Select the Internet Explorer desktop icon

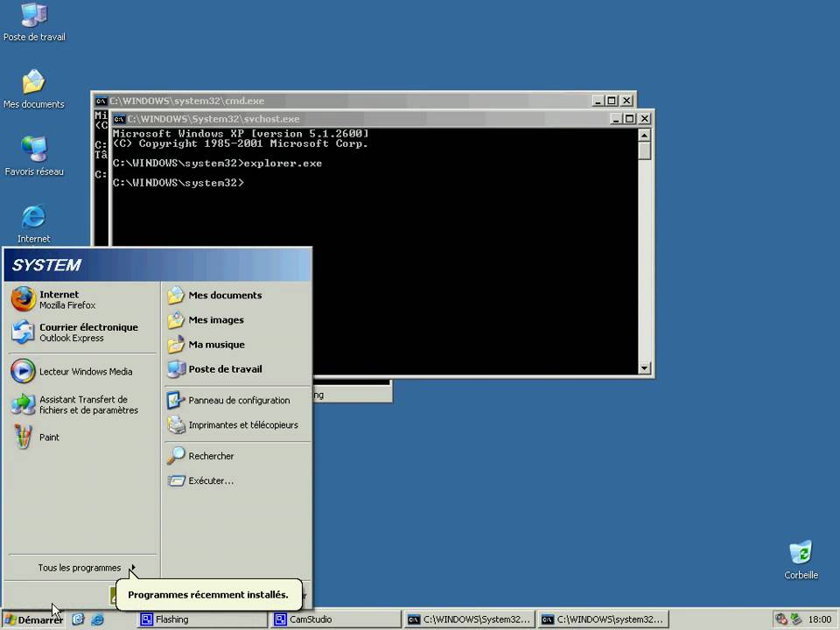[34, 224]
